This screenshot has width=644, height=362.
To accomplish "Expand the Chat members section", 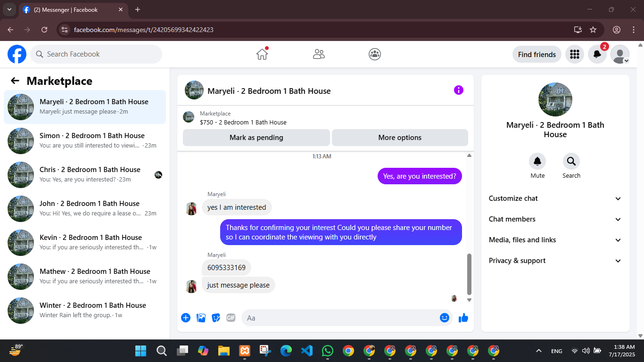I will coord(555,219).
